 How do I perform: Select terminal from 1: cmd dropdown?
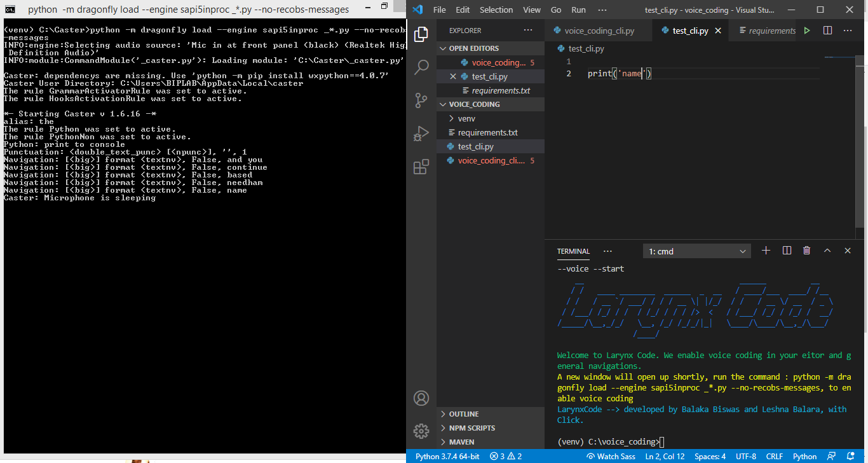click(697, 251)
